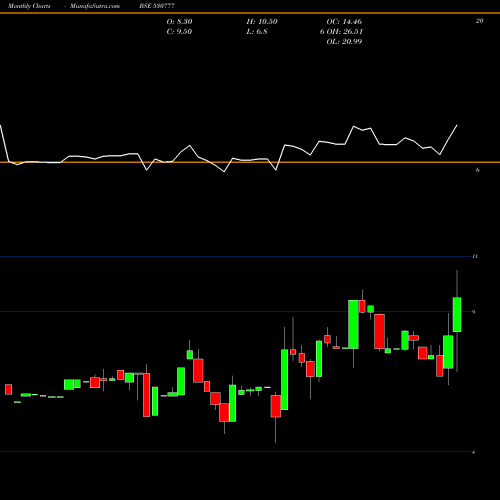Click the BSE 530777 ticker label

point(157,6)
